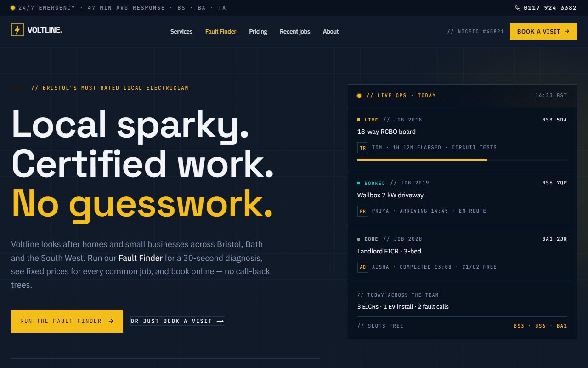Click the Tom 1H 12M elapsed status line

(435, 147)
